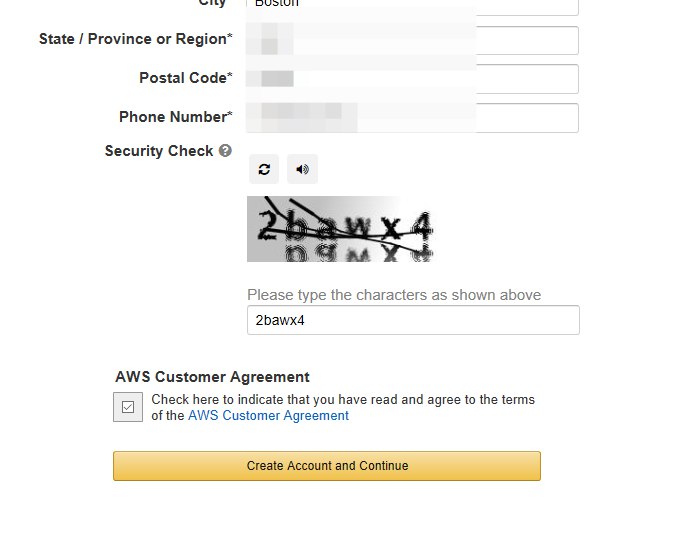Click the 'Please type the characters' hint text
This screenshot has height=546, width=691.
394,295
